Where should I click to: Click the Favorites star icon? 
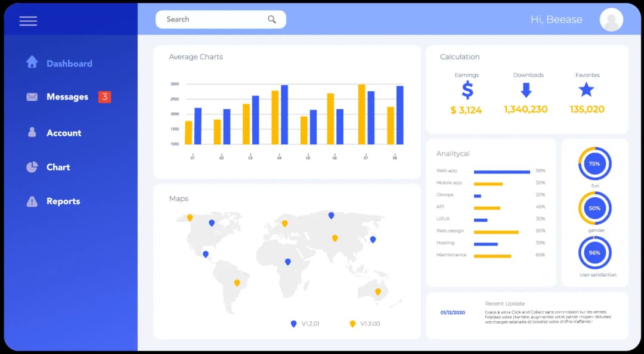coord(587,90)
